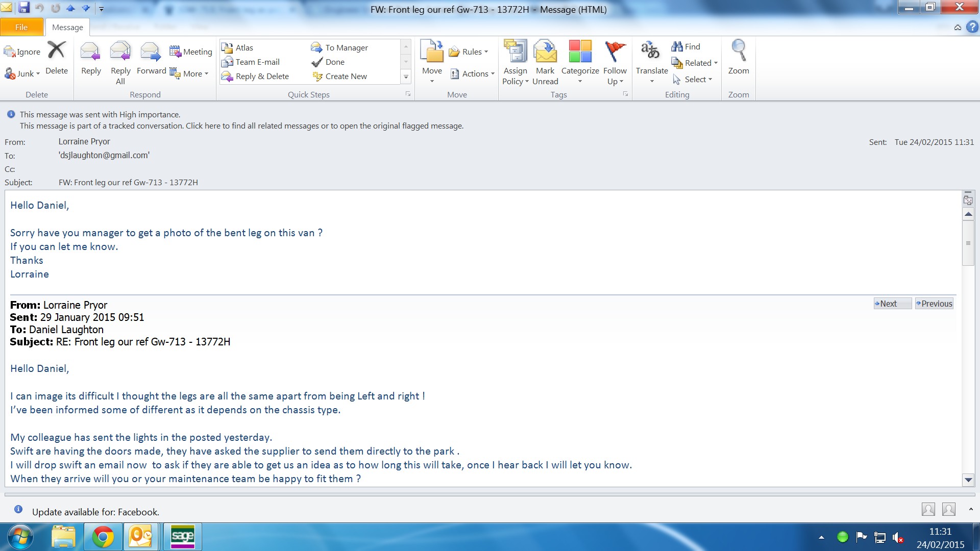Click the Reply All icon

pos(120,52)
